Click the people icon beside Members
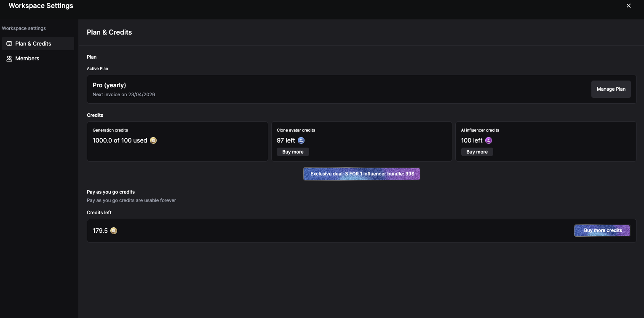This screenshot has height=318, width=644. pos(9,59)
